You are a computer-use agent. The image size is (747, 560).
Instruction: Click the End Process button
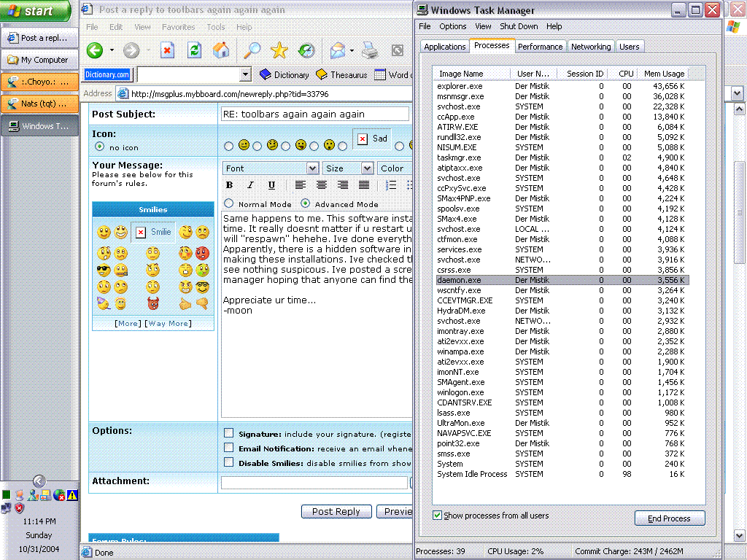(x=669, y=518)
